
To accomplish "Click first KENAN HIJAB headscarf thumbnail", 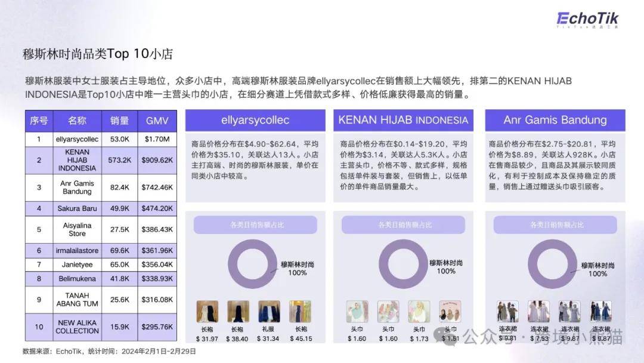I will click(x=357, y=312).
